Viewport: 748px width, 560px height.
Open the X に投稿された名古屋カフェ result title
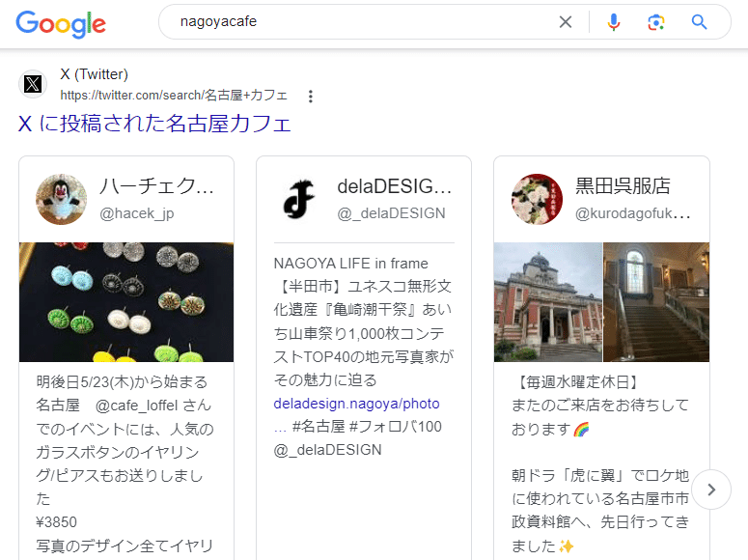pos(154,124)
